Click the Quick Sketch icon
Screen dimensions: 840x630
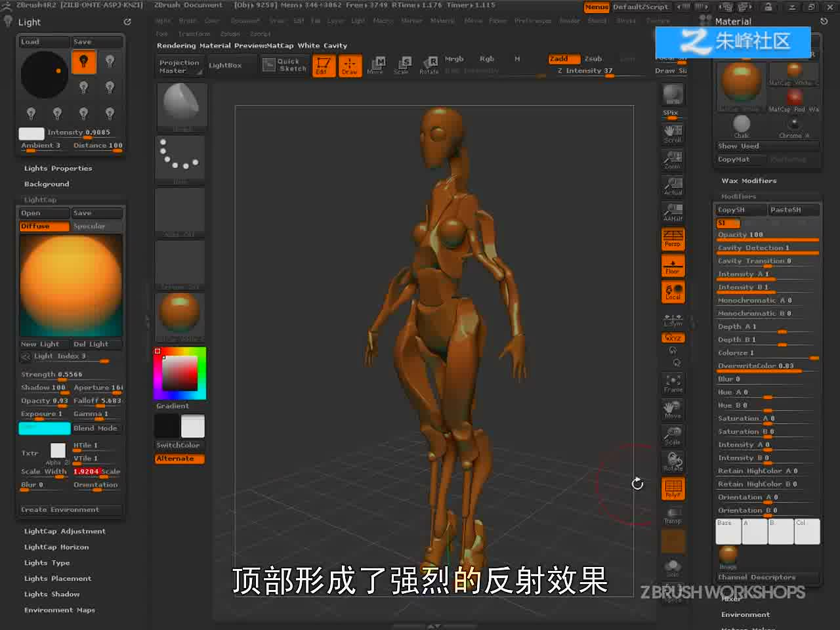[x=285, y=65]
